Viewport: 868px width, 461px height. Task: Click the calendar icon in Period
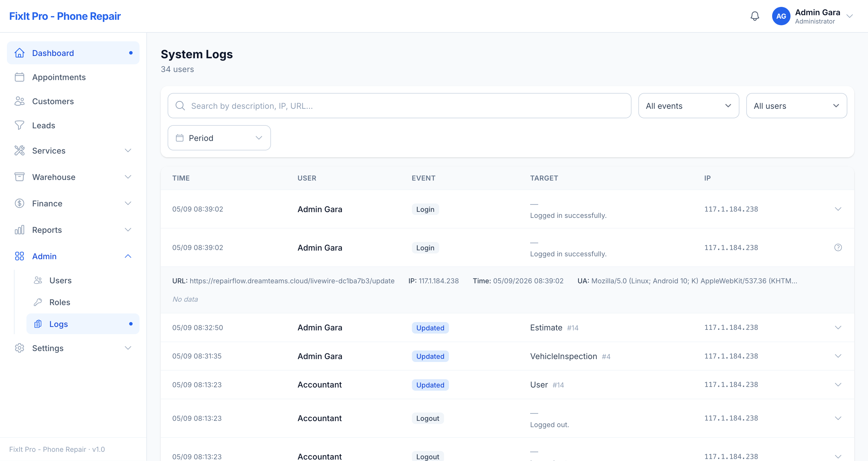tap(180, 138)
